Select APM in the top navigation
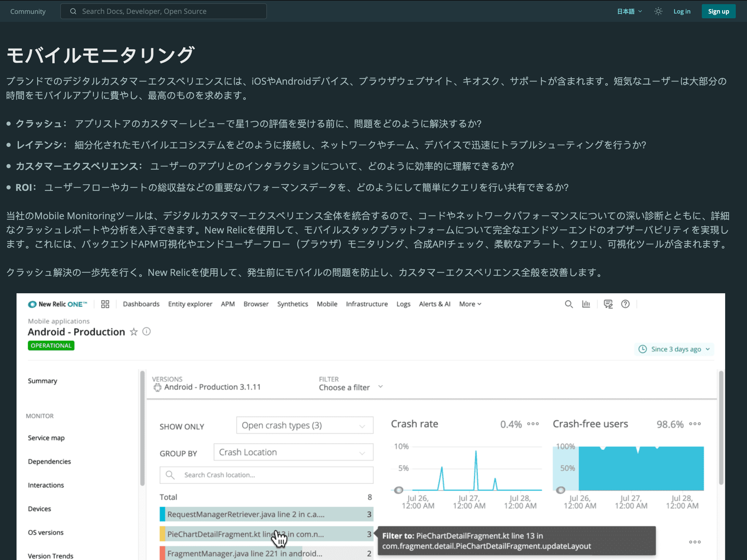 tap(228, 304)
